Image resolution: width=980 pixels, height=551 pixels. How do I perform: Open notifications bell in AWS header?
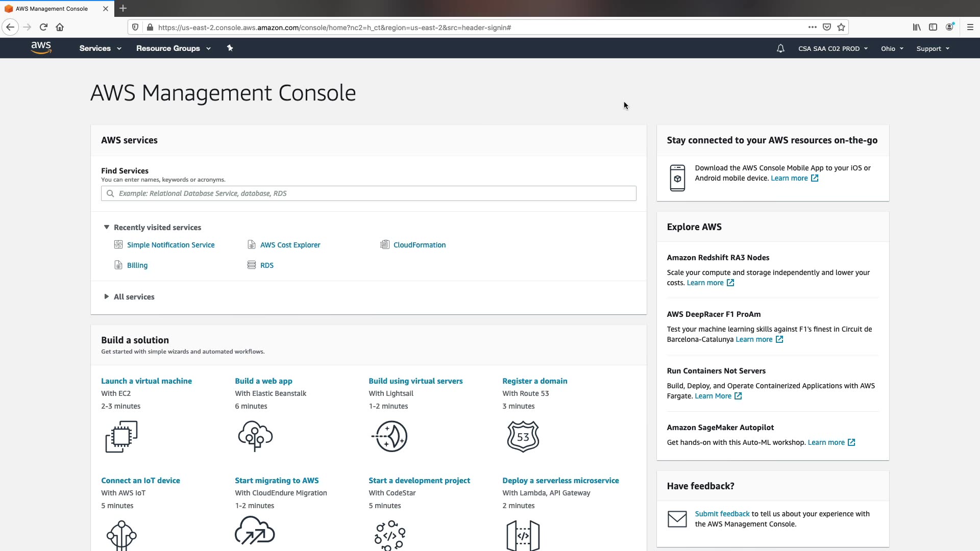coord(780,48)
